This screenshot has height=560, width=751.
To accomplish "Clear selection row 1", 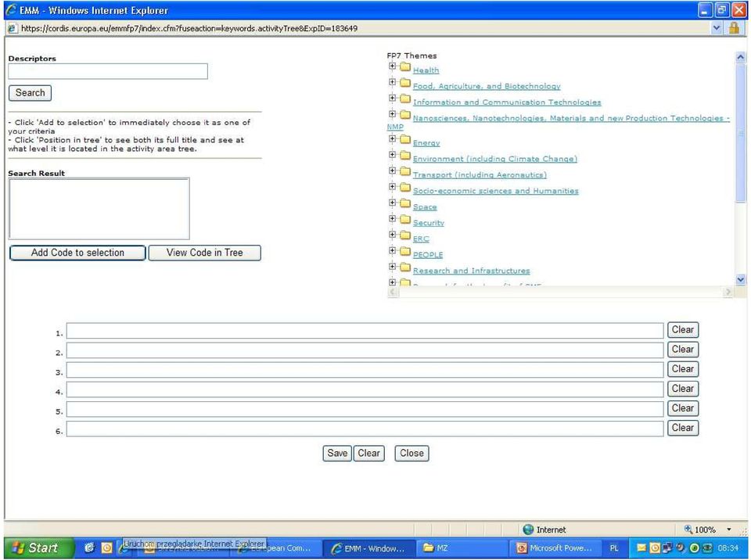I will 683,329.
